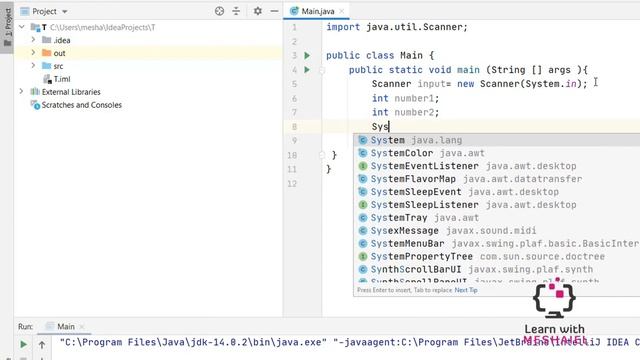The image size is (640, 360).
Task: Click the green Rerun button in Run panel
Action: click(23, 344)
